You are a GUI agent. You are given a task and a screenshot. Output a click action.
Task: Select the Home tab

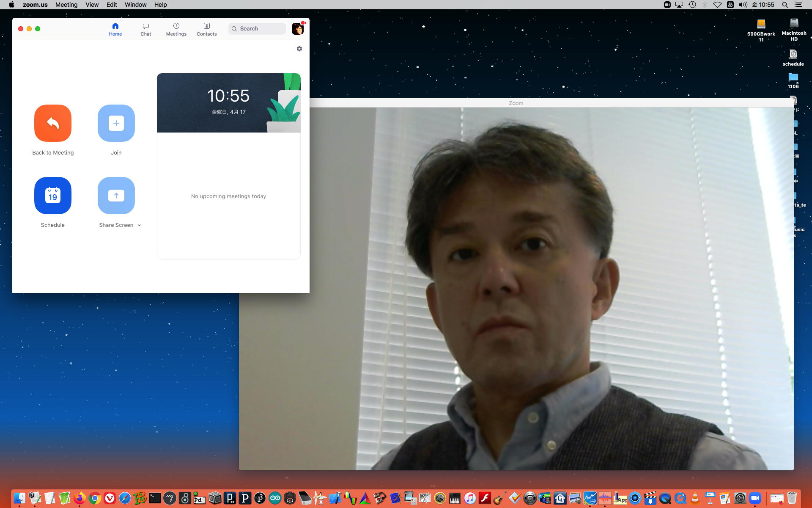point(115,29)
